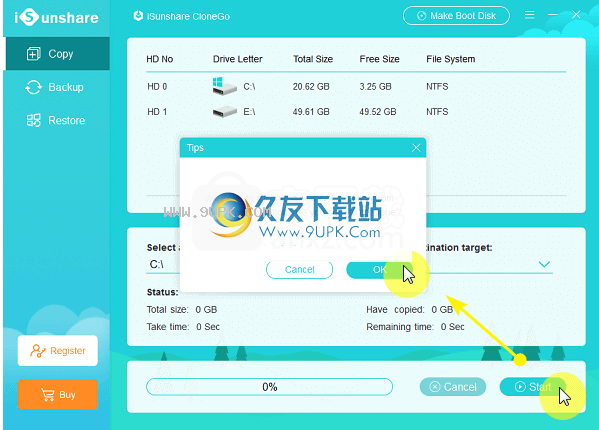Image resolution: width=599 pixels, height=430 pixels.
Task: Click the shopping cart Buy icon
Action: [48, 394]
